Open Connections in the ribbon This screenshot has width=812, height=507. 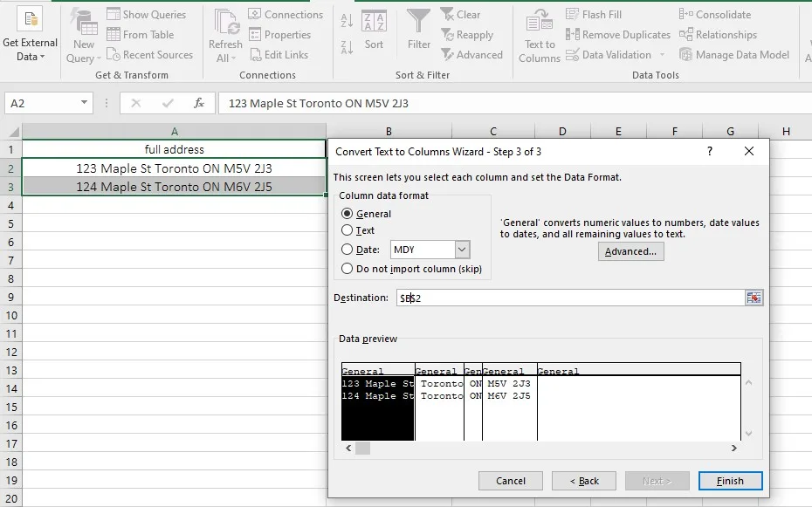click(286, 14)
